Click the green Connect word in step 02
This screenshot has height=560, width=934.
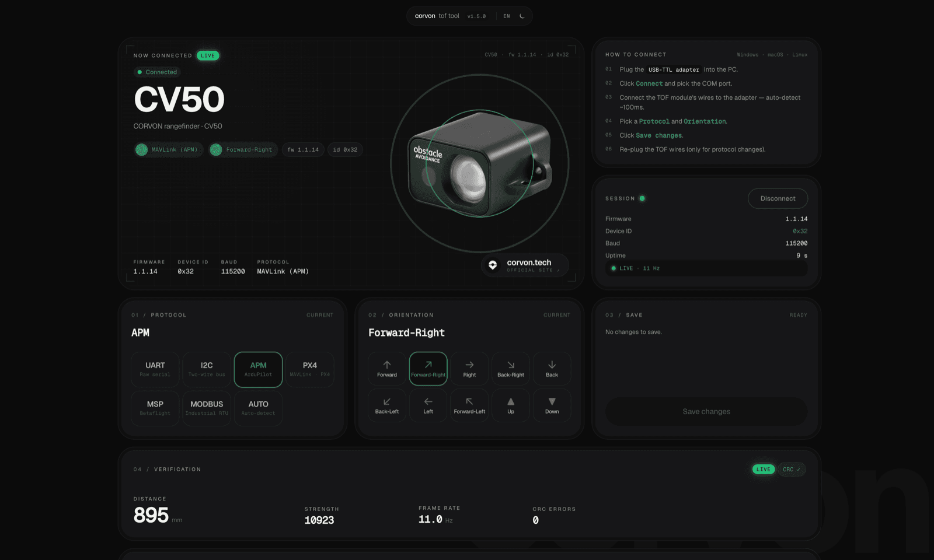649,83
